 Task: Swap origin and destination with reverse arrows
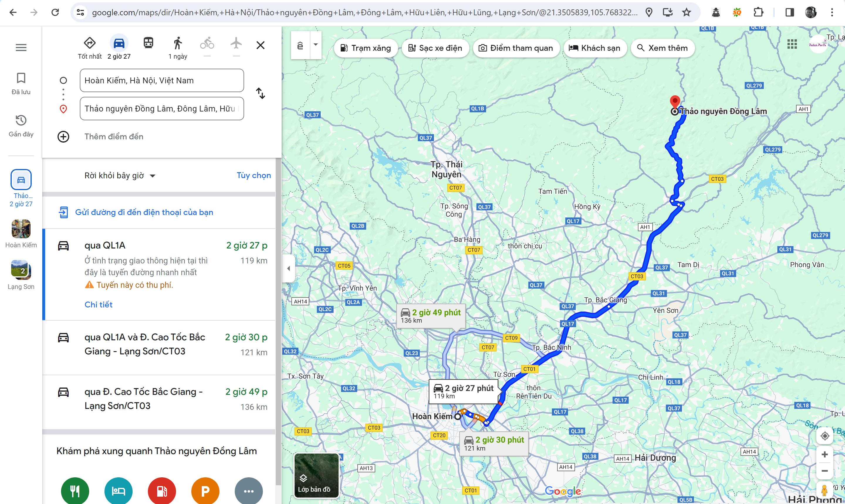pos(260,93)
